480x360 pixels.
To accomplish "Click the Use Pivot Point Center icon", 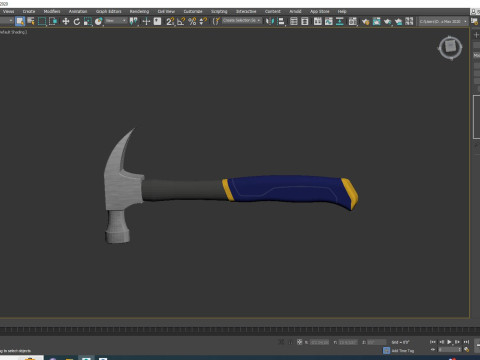I will (134, 21).
